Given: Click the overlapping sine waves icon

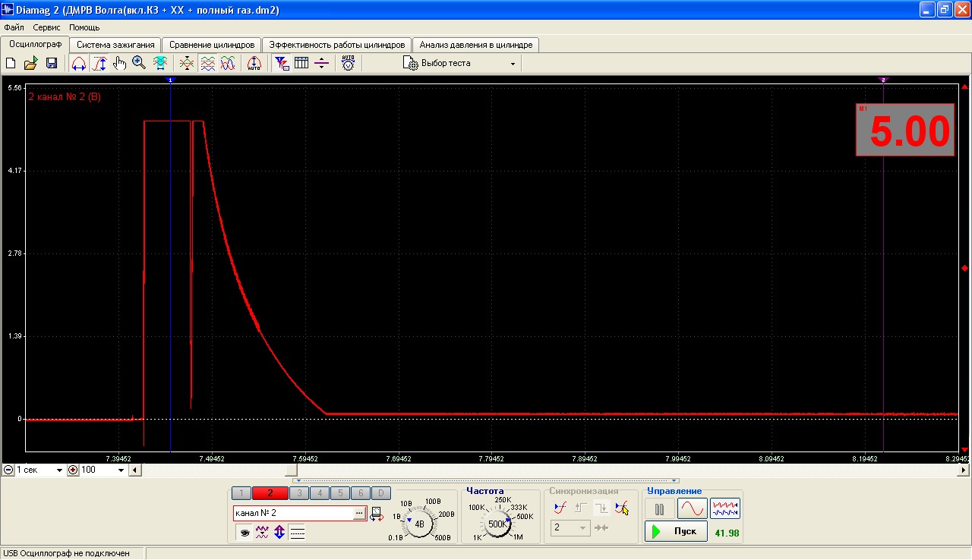Looking at the screenshot, I should click(227, 64).
